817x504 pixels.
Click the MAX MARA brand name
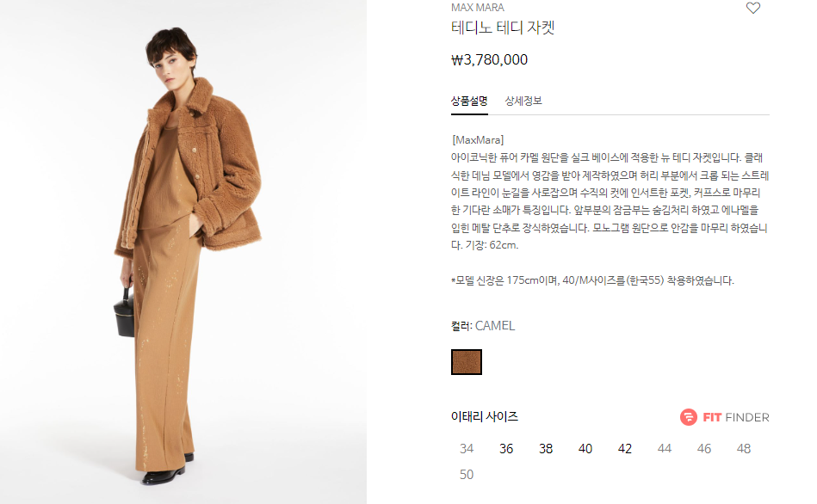coord(477,7)
